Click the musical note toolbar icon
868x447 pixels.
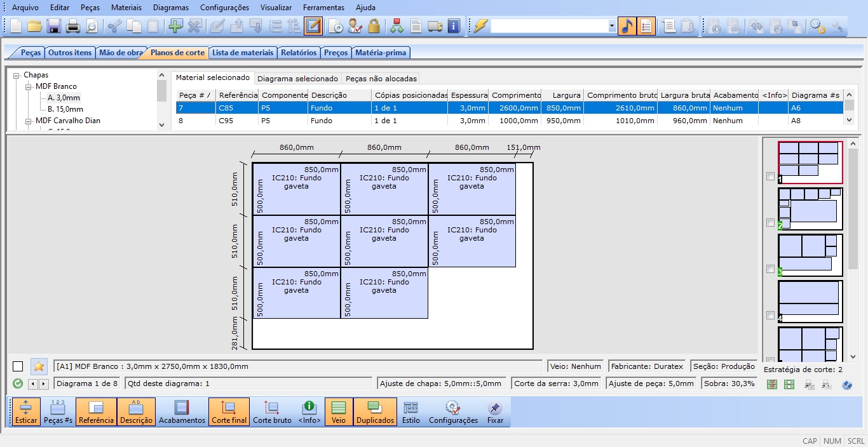point(627,26)
